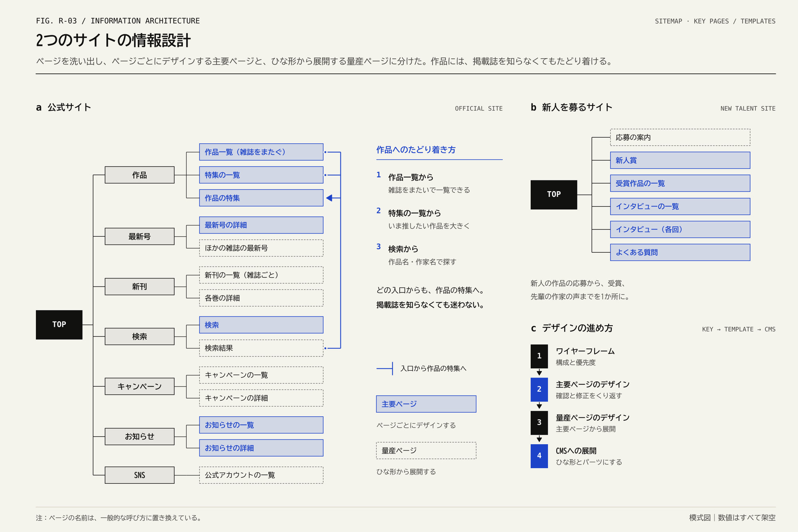
Task: Click the black TOP box of the new talent site
Action: tap(554, 194)
